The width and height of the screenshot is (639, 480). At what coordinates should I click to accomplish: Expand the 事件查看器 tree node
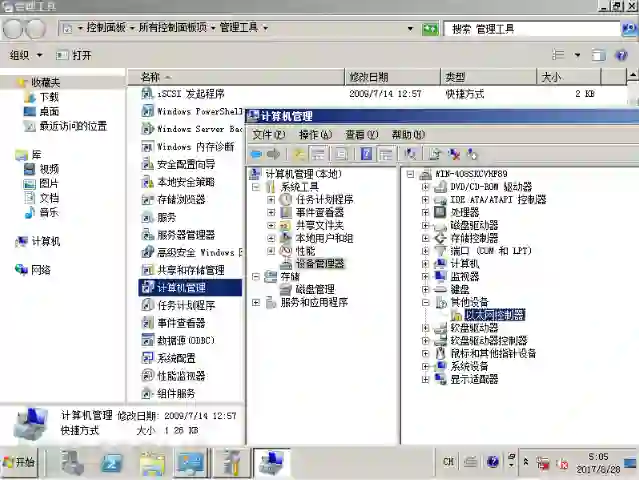coord(271,212)
